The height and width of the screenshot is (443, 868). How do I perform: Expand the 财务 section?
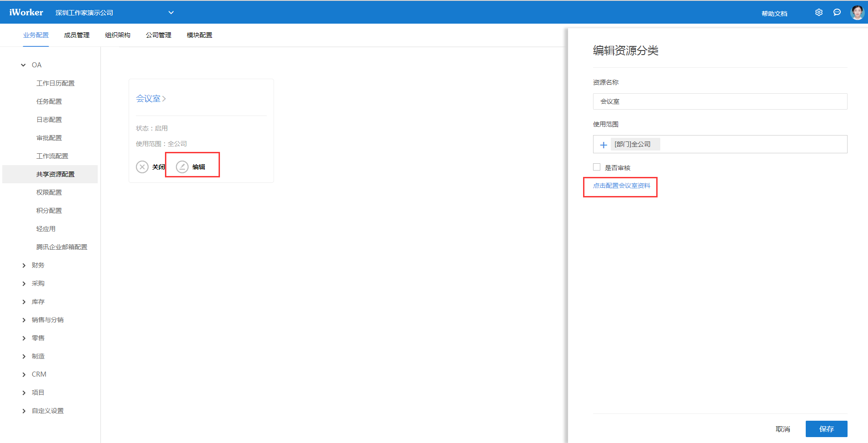tap(24, 265)
